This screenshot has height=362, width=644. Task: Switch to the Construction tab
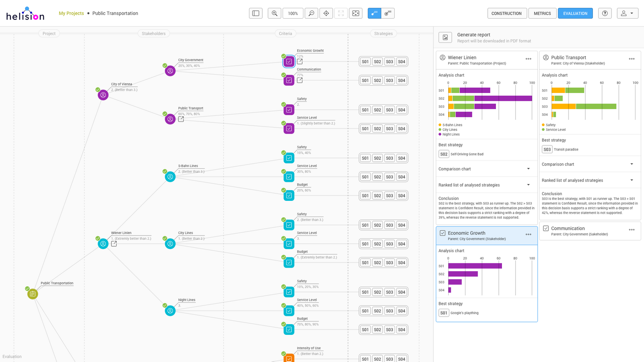pyautogui.click(x=506, y=13)
